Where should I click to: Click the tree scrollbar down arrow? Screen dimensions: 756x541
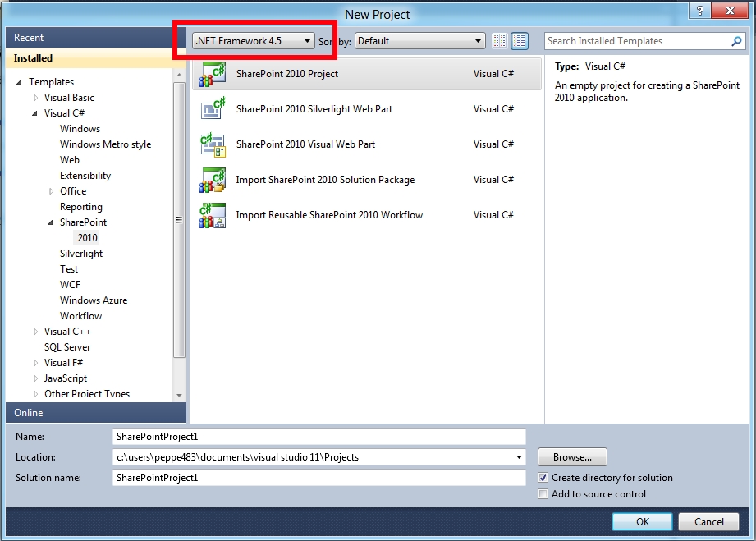tap(179, 395)
